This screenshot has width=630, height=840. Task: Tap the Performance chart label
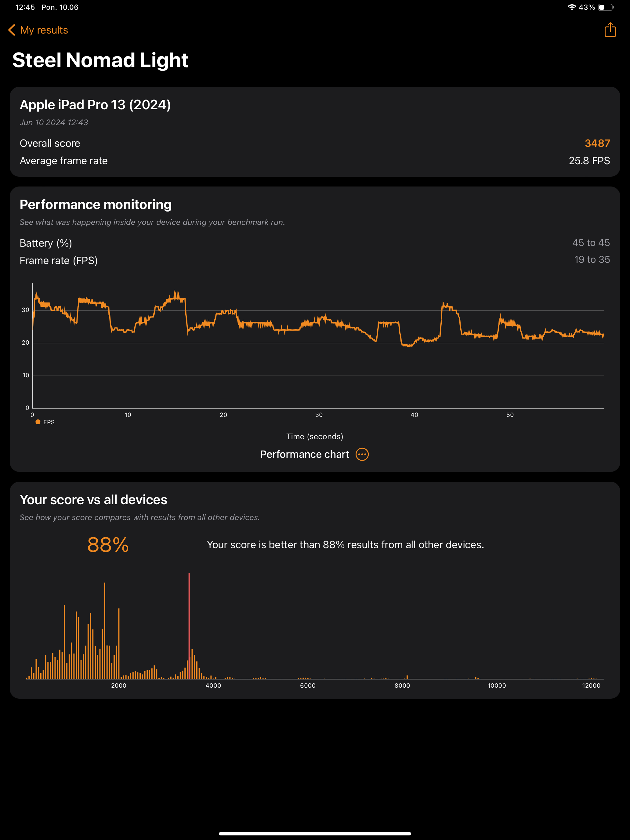tap(304, 454)
